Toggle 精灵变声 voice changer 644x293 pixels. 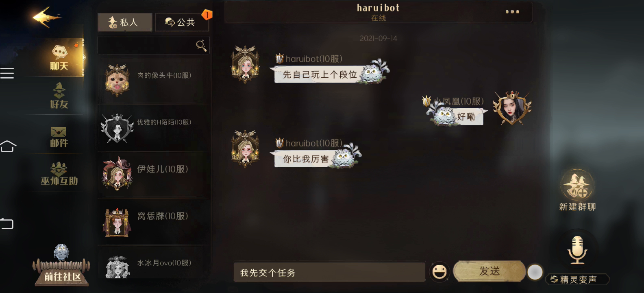coord(577,279)
